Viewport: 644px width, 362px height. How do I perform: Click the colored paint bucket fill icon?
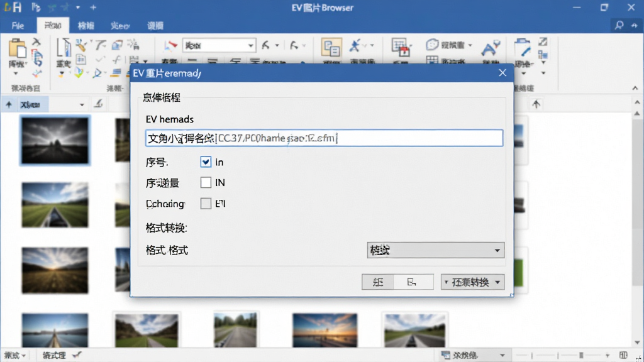tap(79, 73)
